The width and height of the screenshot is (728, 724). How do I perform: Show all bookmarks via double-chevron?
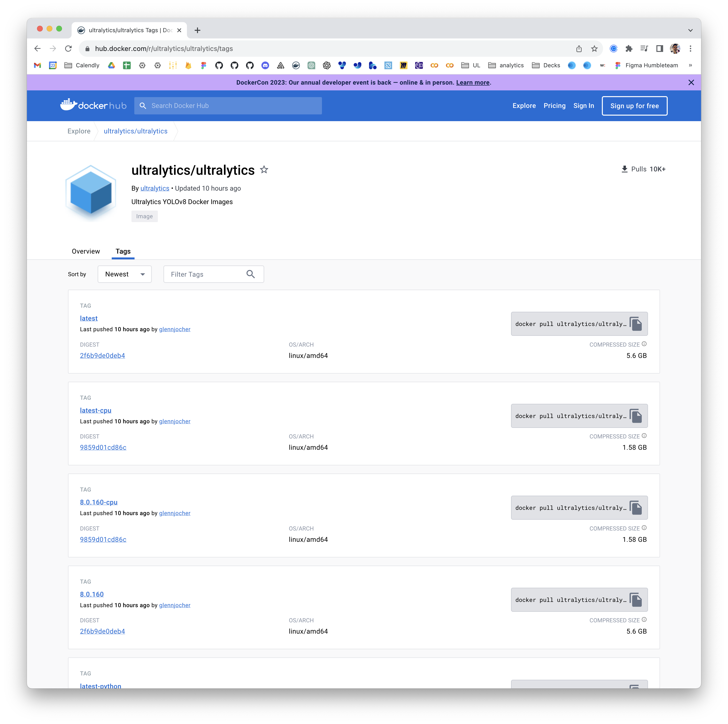690,65
